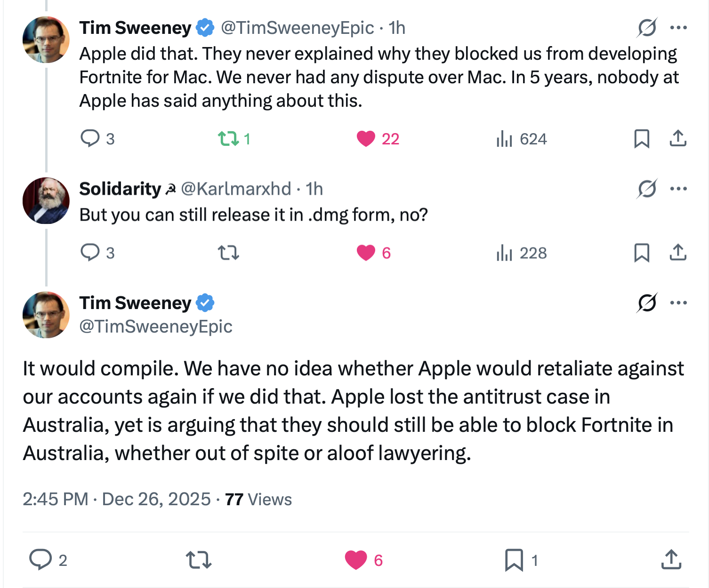Screen dimensions: 709x588
Task: Repost Solidarity's .dmg tweet
Action: (x=228, y=254)
